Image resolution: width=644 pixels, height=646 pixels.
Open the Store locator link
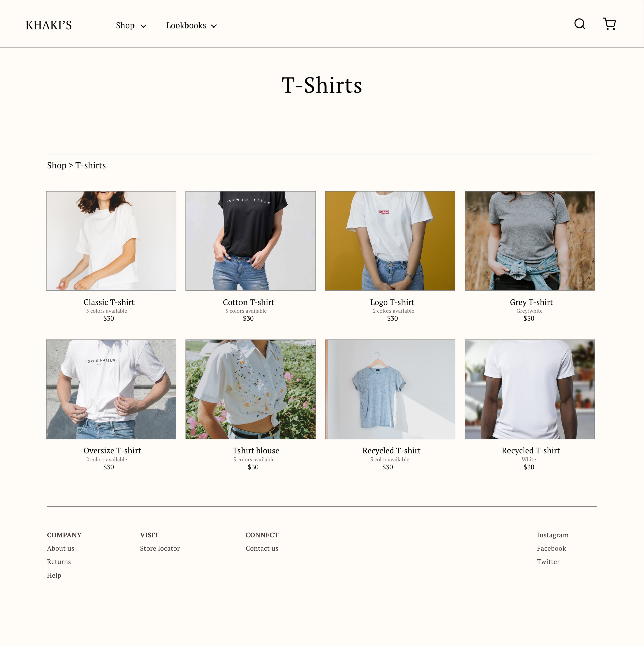(160, 548)
